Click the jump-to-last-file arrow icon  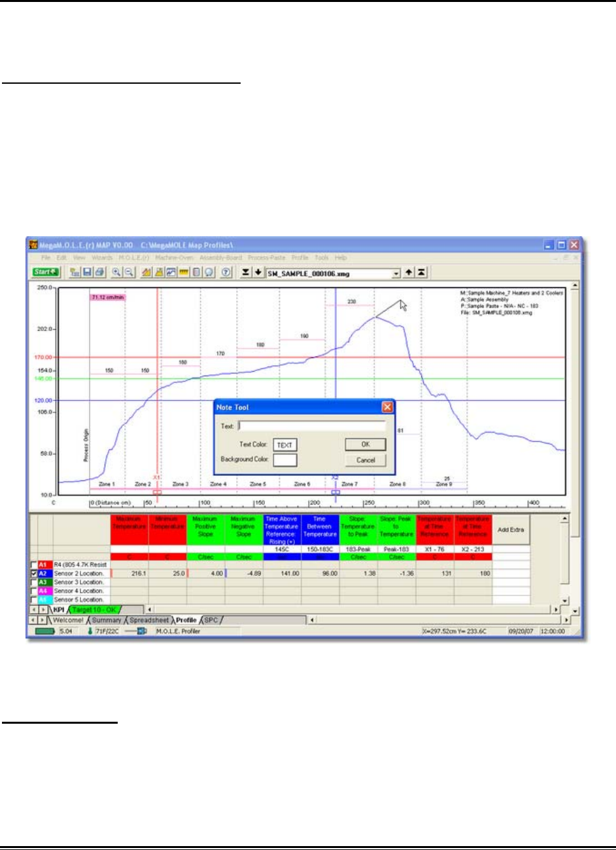pos(245,272)
